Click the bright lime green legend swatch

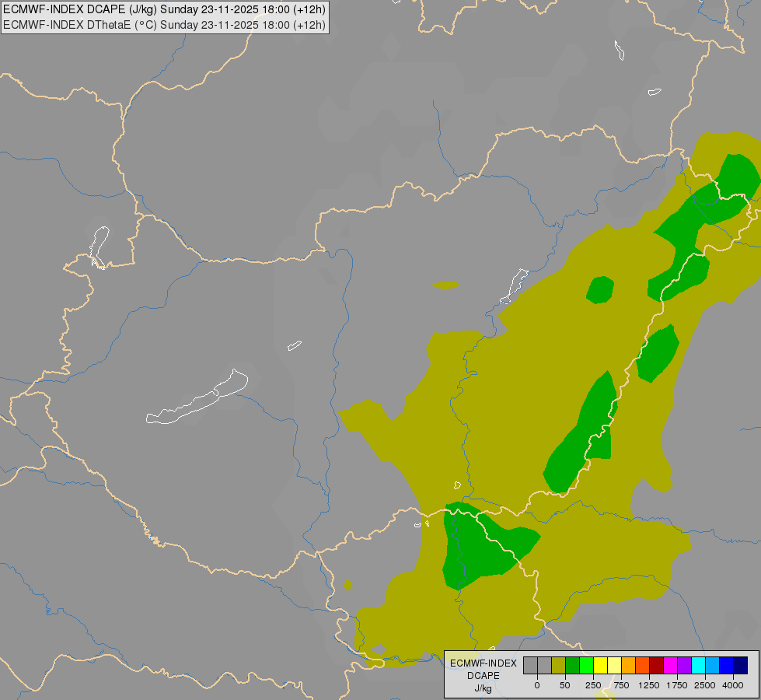pos(586,665)
